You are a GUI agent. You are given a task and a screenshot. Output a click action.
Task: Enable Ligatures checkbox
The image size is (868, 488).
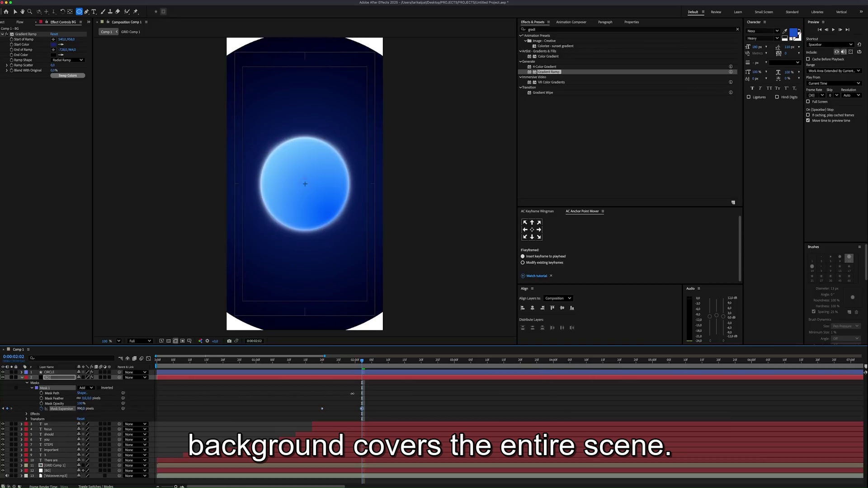click(x=749, y=97)
